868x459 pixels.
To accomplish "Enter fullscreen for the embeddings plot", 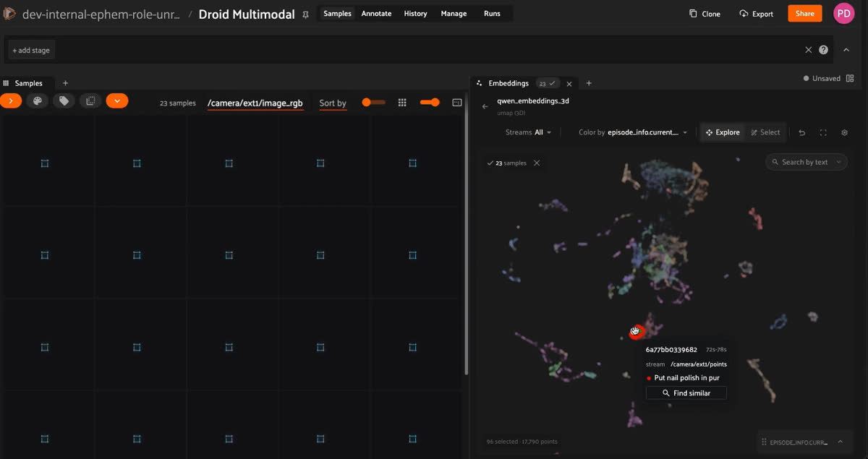I will tap(823, 132).
